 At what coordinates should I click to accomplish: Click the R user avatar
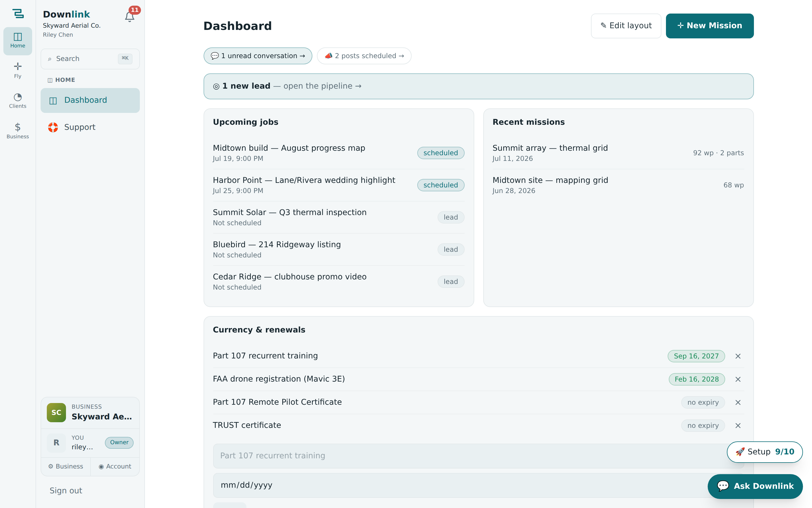[x=56, y=443]
